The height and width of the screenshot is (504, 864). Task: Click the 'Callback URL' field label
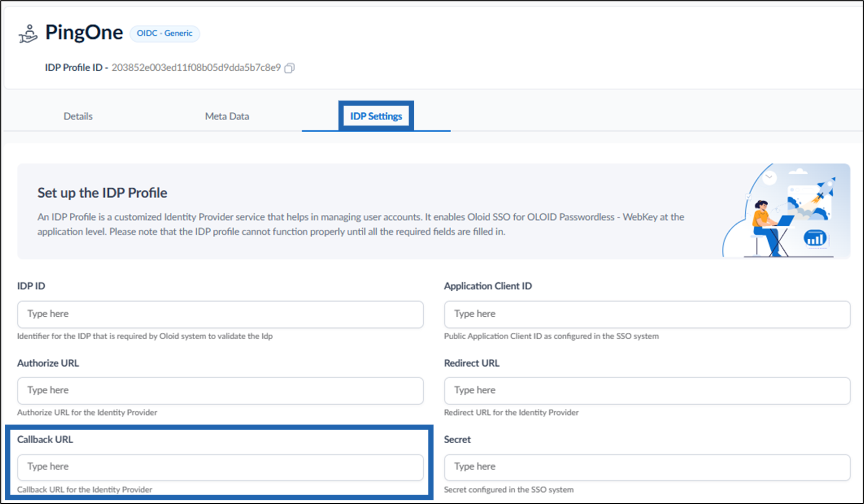coord(45,440)
